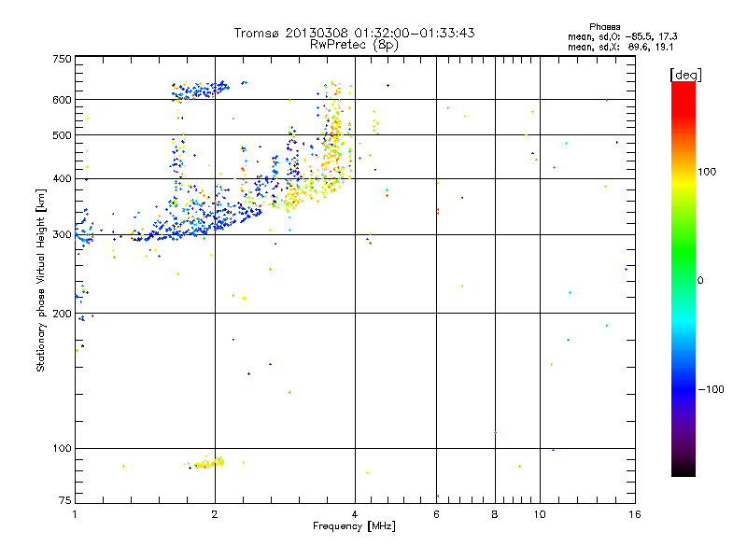Click the blue echo cluster above 600 km
The height and width of the screenshot is (560, 747).
200,90
